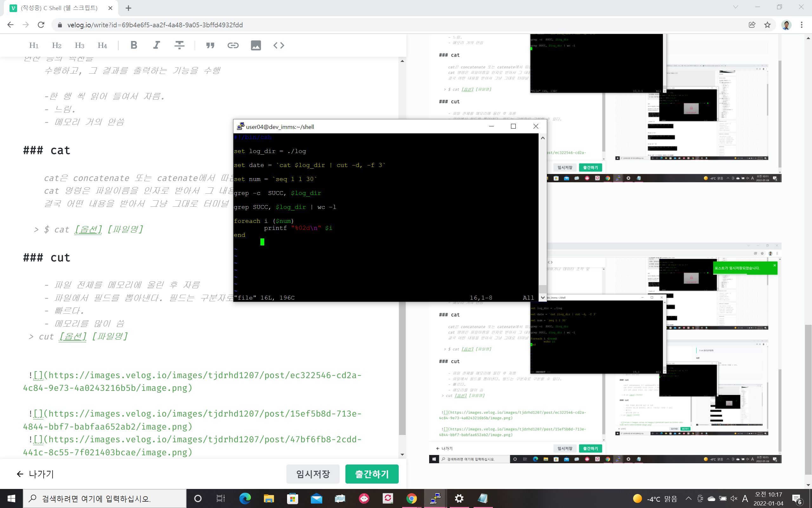Switch to PuTTY on taskbar
The height and width of the screenshot is (508, 812).
pos(435,498)
